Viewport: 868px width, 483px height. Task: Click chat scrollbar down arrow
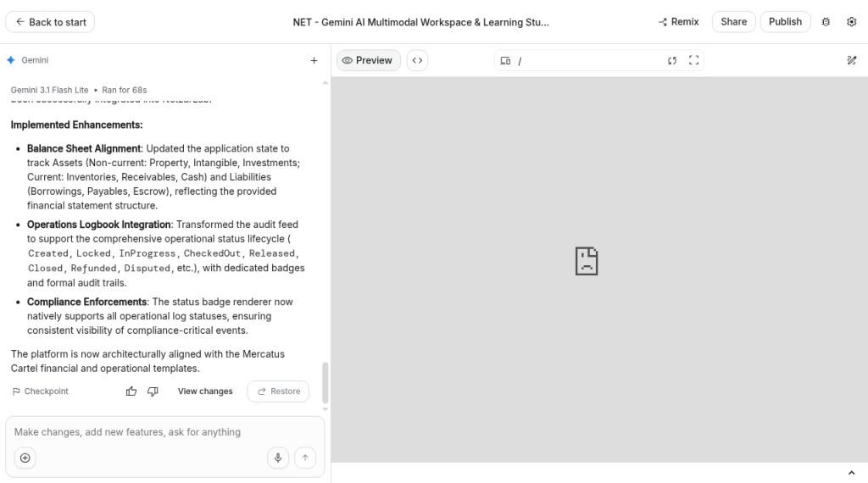325,409
